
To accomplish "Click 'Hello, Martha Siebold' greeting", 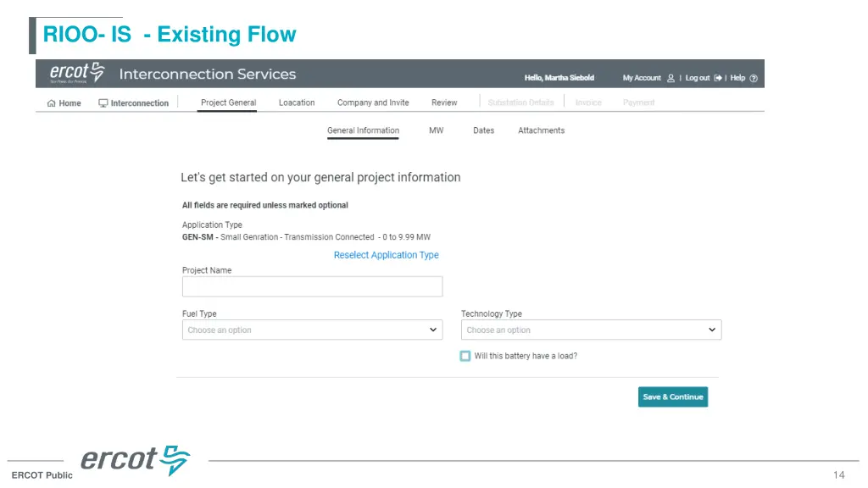I will 559,78.
